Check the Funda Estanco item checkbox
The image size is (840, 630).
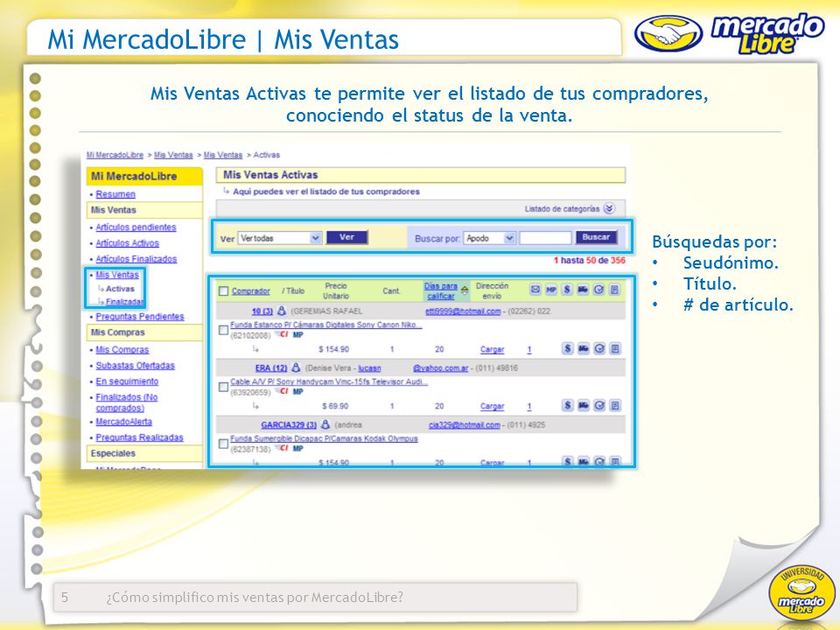[223, 330]
